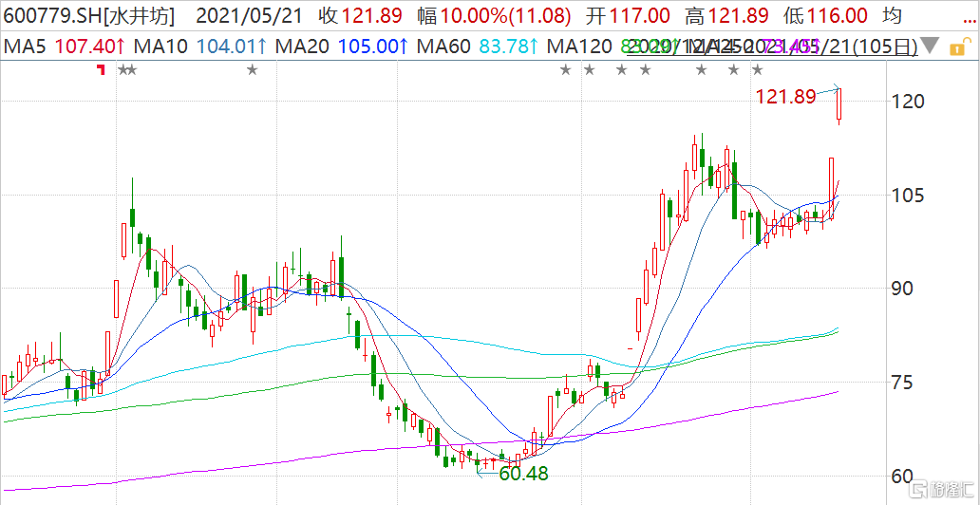This screenshot has width=980, height=505.
Task: Click the small blue arrow pointing at 121.89 candle
Action: (x=828, y=90)
